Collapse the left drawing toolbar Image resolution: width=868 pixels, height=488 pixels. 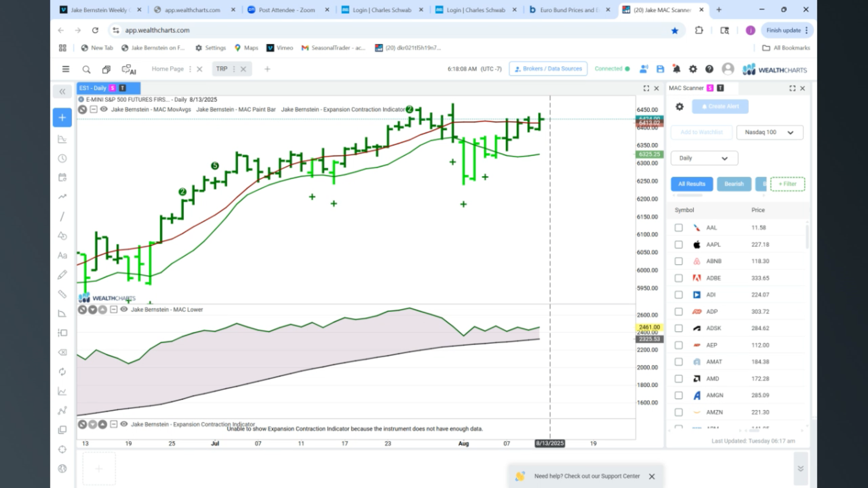click(x=62, y=92)
